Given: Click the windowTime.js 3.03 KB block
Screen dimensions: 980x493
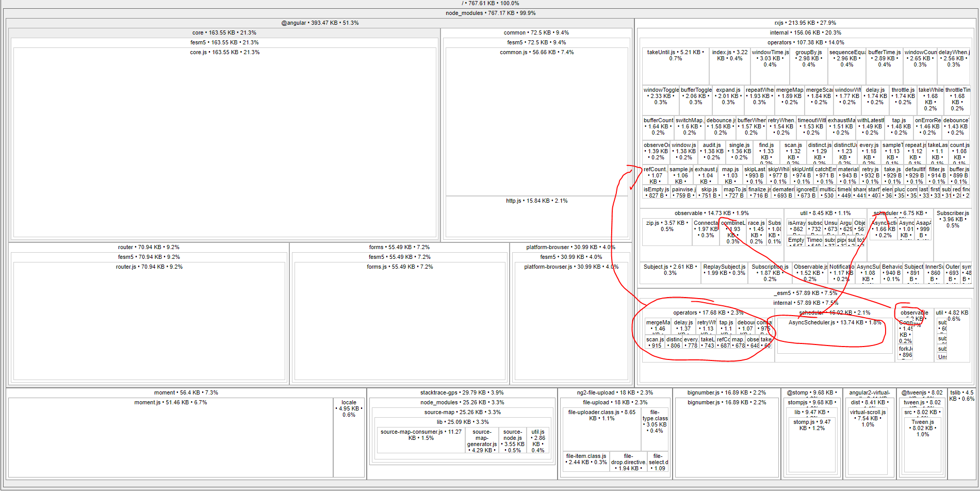Looking at the screenshot, I should [x=770, y=66].
